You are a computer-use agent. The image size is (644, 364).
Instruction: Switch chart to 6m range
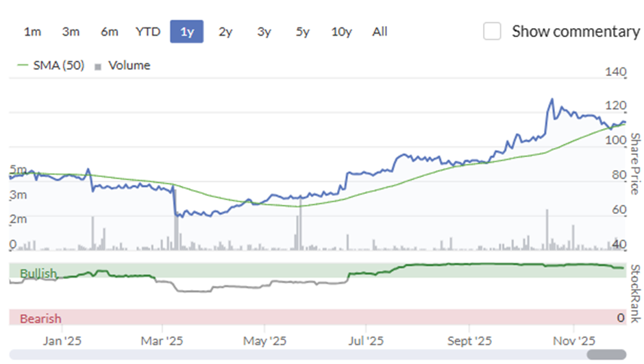(x=109, y=32)
